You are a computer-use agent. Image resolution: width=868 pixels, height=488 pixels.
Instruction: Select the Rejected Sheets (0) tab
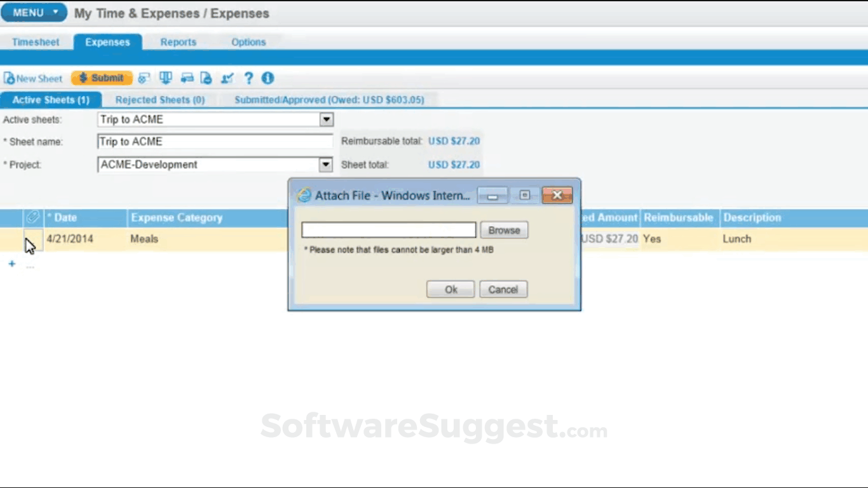(x=160, y=100)
